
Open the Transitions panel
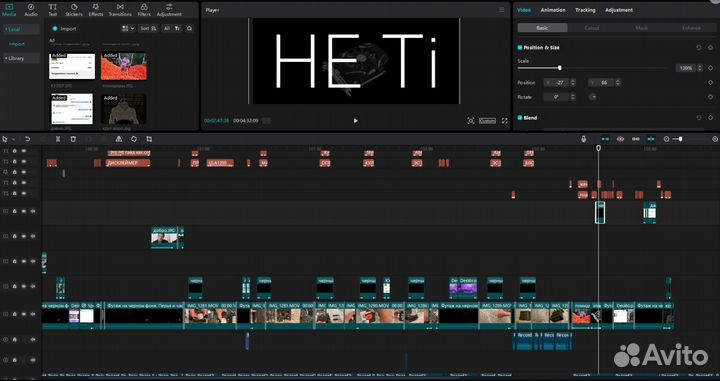[x=120, y=10]
